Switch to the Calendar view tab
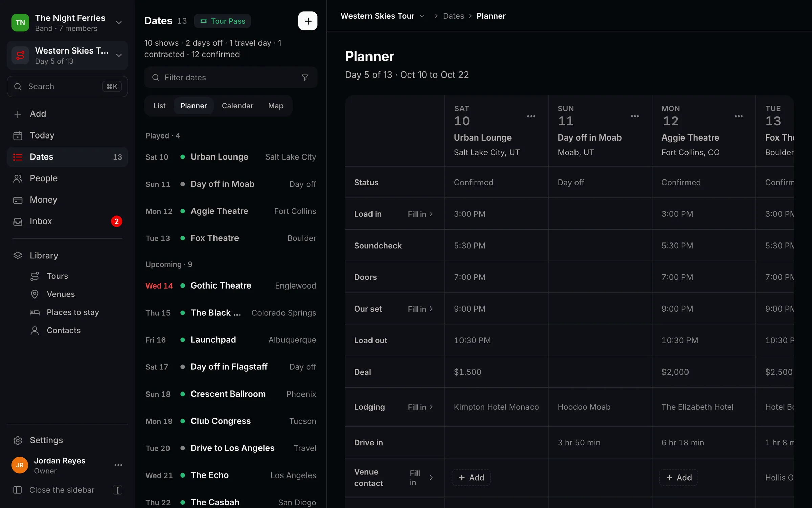Image resolution: width=812 pixels, height=508 pixels. pos(237,106)
